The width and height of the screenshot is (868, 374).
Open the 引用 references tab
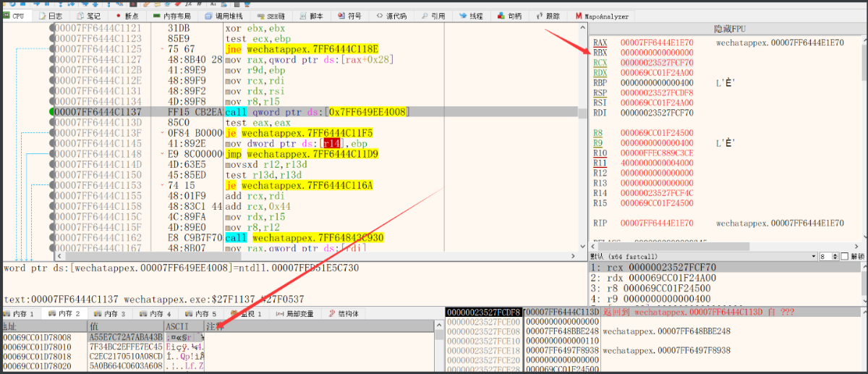[433, 15]
